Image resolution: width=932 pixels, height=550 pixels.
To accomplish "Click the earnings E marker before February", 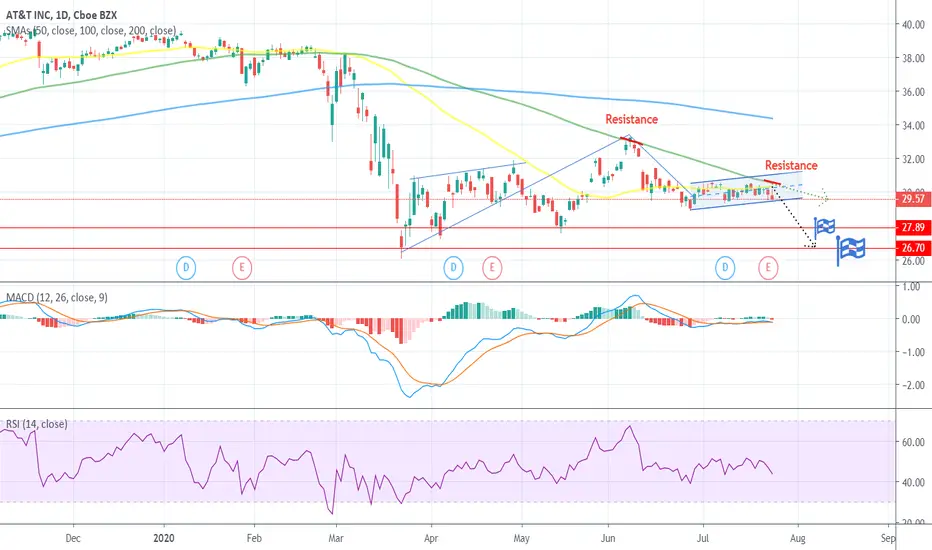I will (x=242, y=268).
